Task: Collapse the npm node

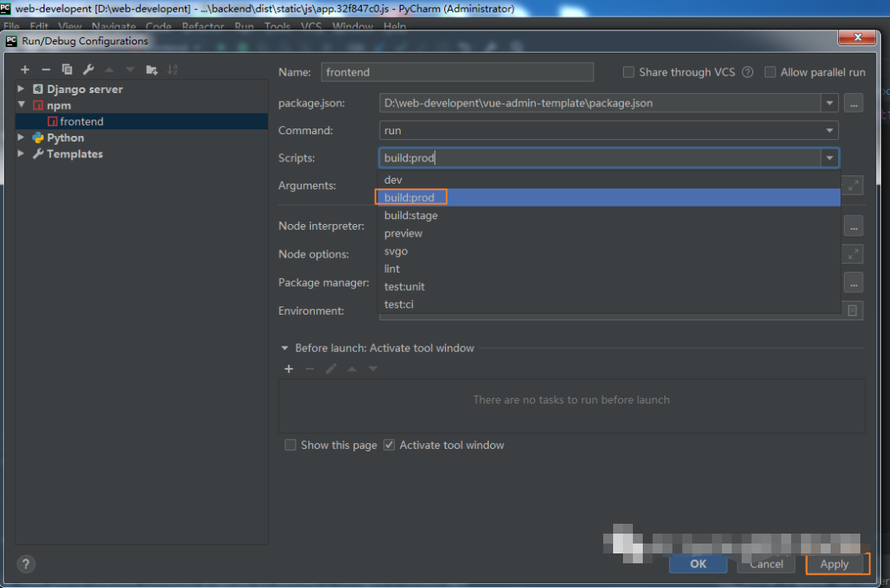Action: click(x=21, y=105)
